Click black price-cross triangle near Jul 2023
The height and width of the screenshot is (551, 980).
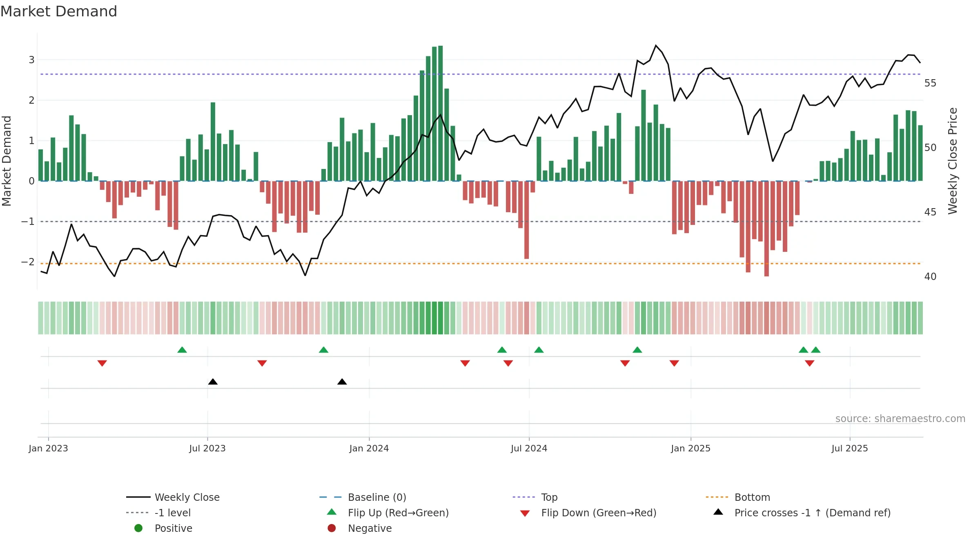(x=213, y=382)
